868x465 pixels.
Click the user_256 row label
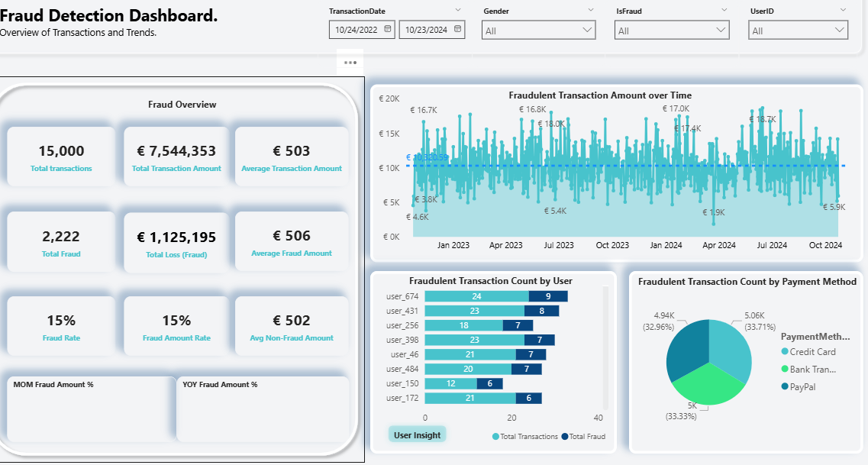(x=402, y=325)
